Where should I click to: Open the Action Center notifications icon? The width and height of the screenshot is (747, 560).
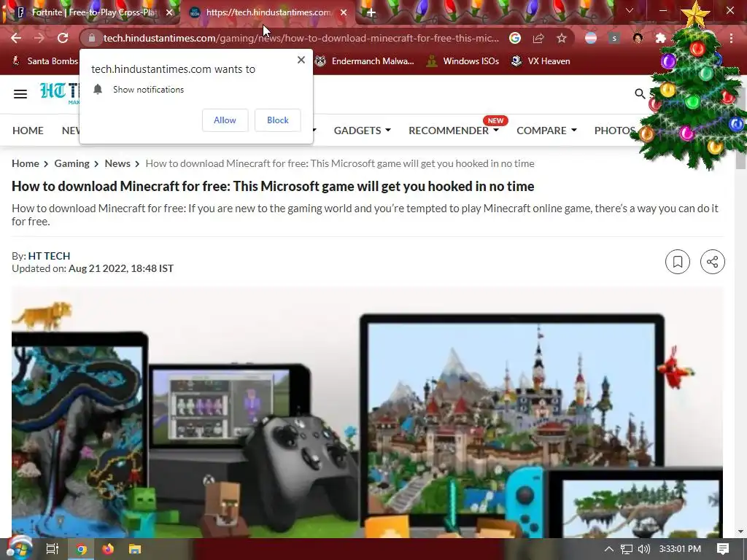coord(723,549)
